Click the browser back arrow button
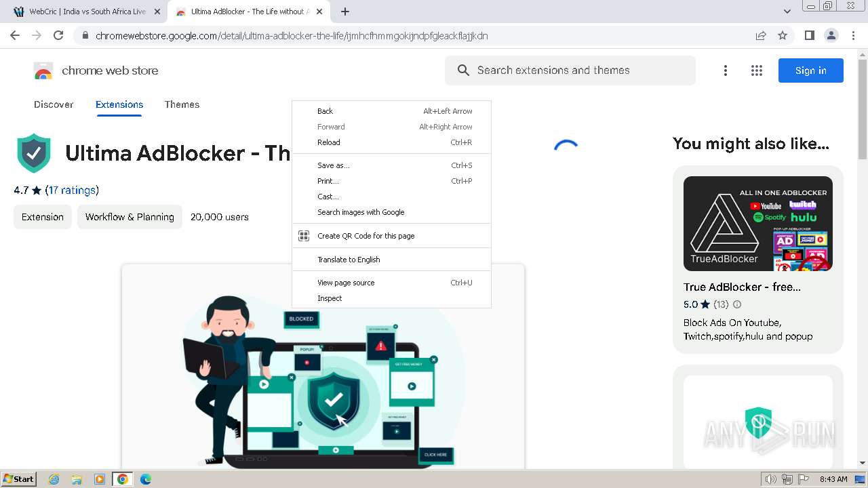 click(x=15, y=35)
